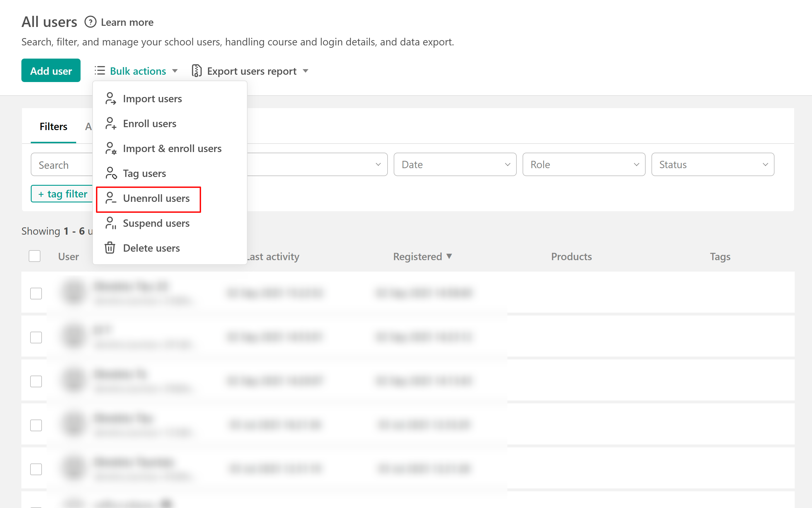Open the Date filter dropdown
The height and width of the screenshot is (508, 812).
point(455,165)
